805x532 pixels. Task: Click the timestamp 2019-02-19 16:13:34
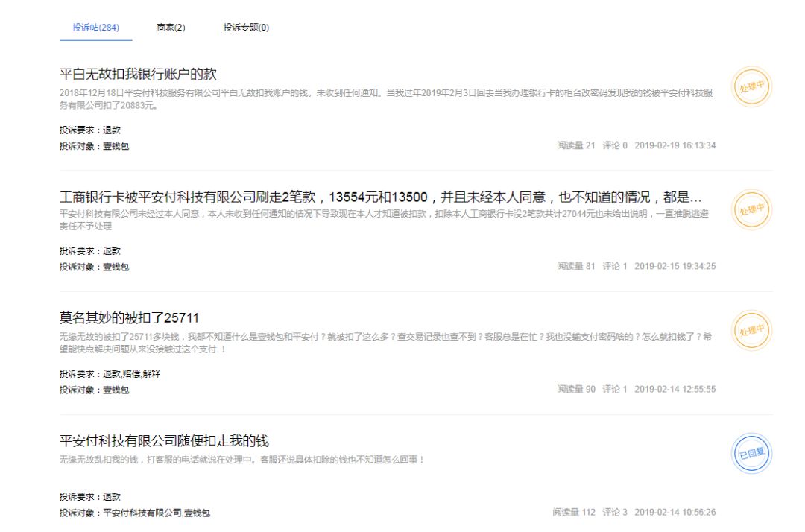click(x=675, y=145)
